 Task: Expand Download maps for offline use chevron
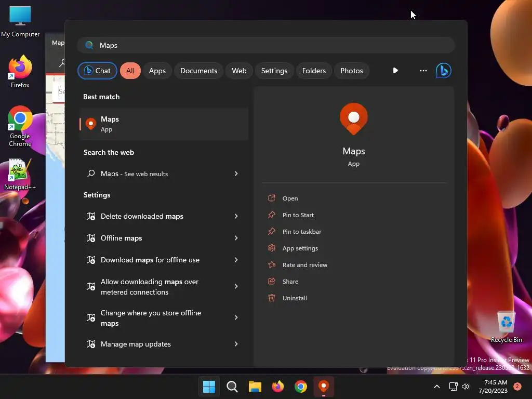(236, 260)
